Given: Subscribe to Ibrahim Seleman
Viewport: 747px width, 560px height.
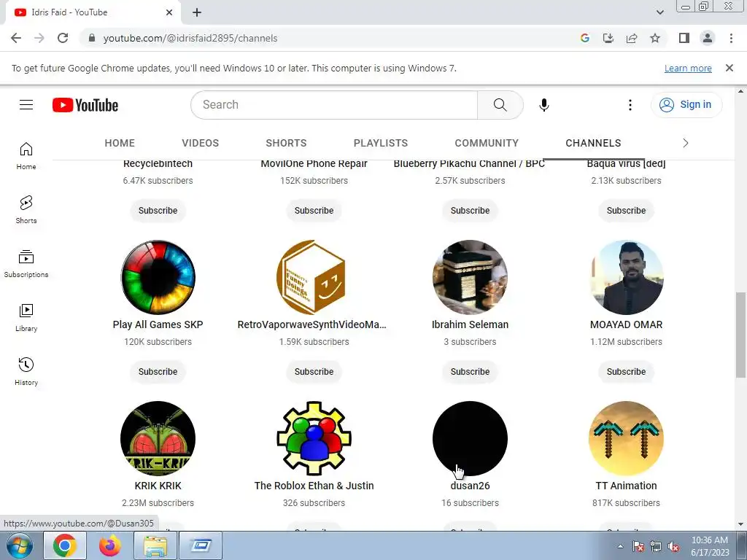Looking at the screenshot, I should tap(471, 371).
